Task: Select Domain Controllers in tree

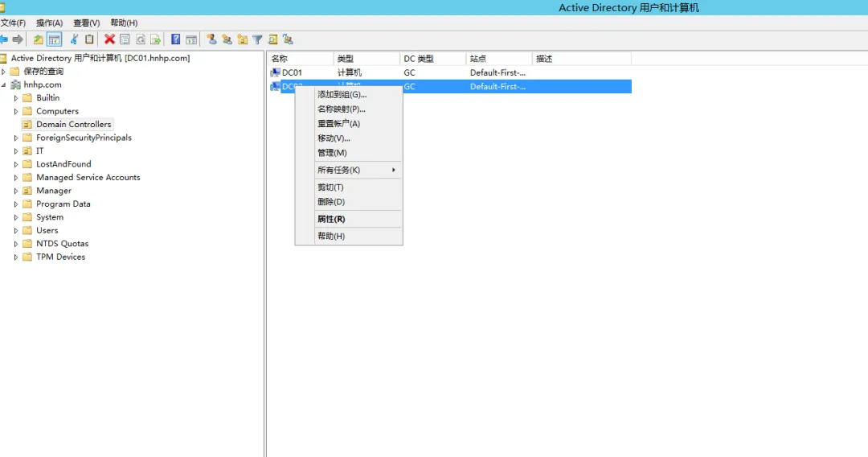Action: coord(74,125)
